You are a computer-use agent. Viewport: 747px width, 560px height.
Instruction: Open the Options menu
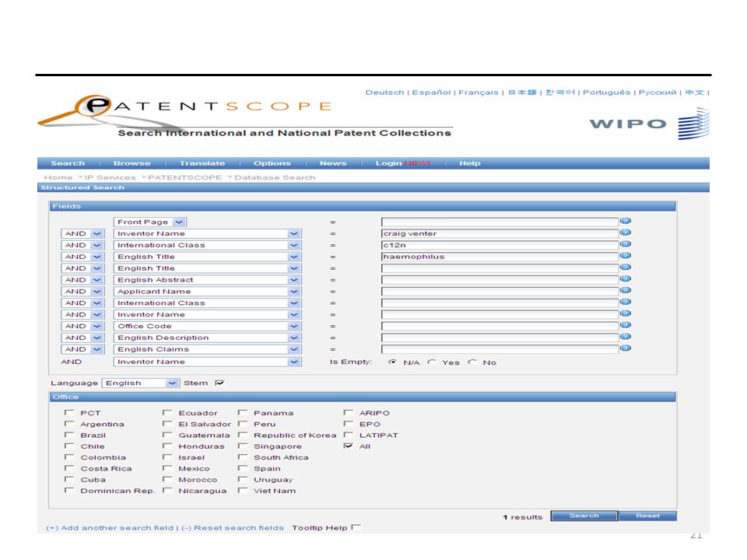point(272,163)
